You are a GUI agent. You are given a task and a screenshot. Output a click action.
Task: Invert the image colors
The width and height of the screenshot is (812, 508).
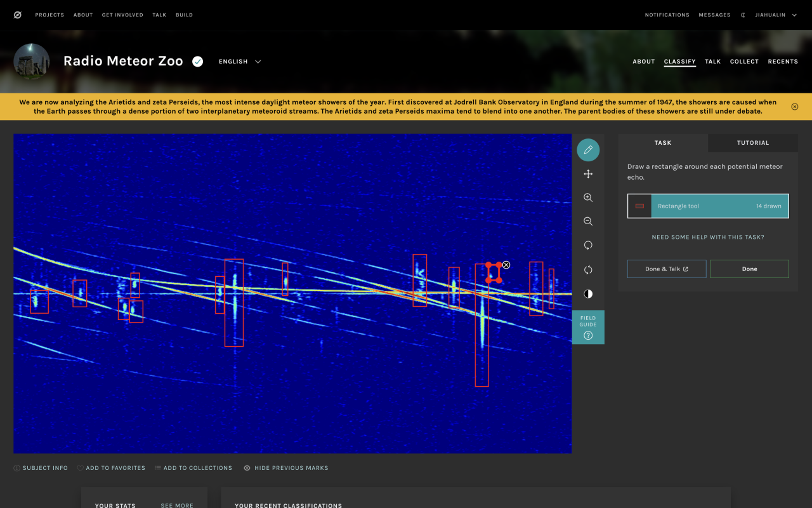(x=588, y=294)
